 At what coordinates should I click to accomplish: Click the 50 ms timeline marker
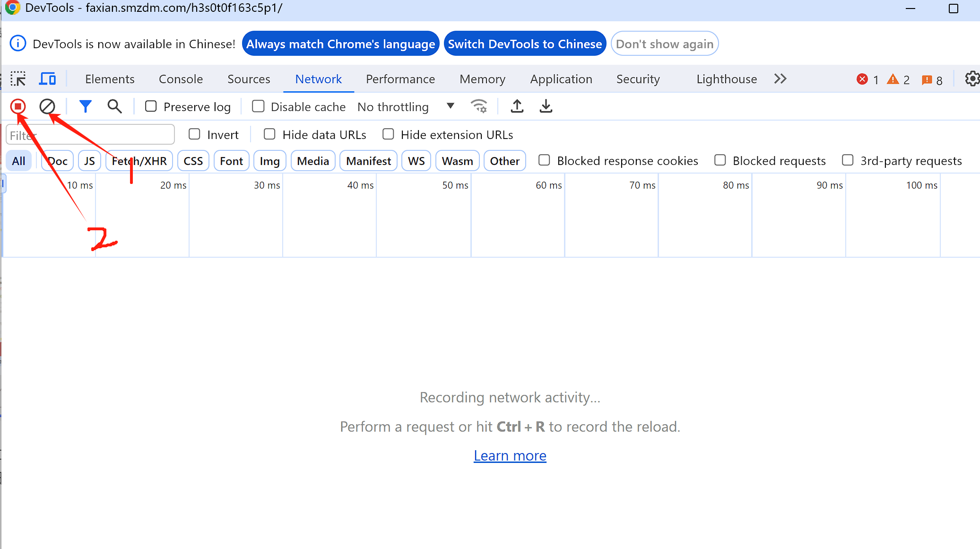[x=455, y=185]
